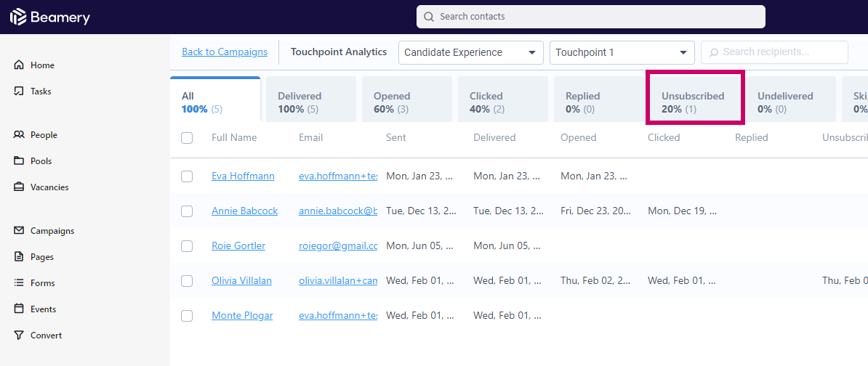
Task: Click the Beamery logo icon
Action: [17, 17]
